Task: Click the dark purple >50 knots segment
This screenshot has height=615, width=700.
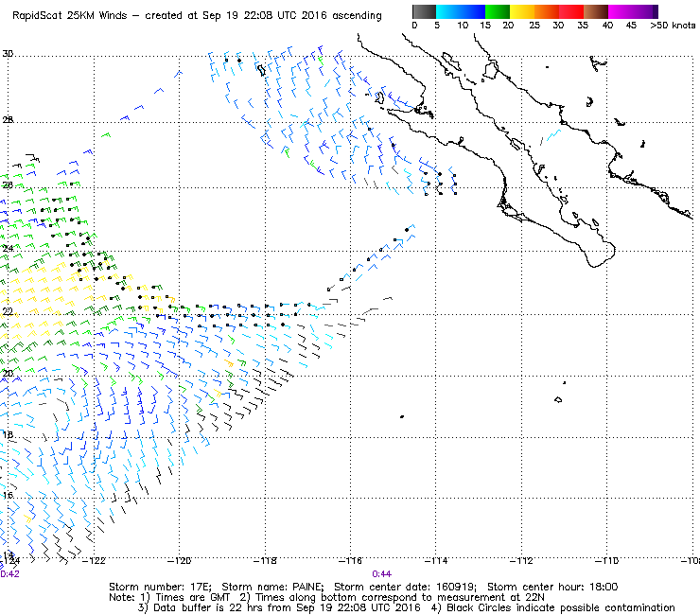Action: 656,11
